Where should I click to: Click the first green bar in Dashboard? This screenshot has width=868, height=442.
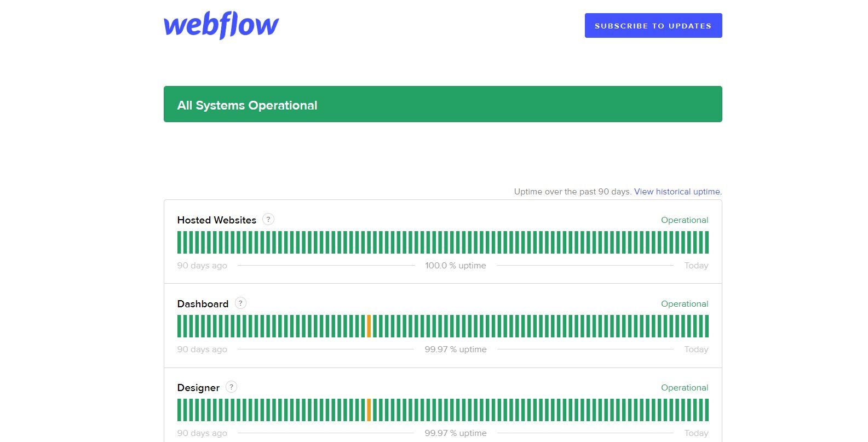[x=179, y=326]
